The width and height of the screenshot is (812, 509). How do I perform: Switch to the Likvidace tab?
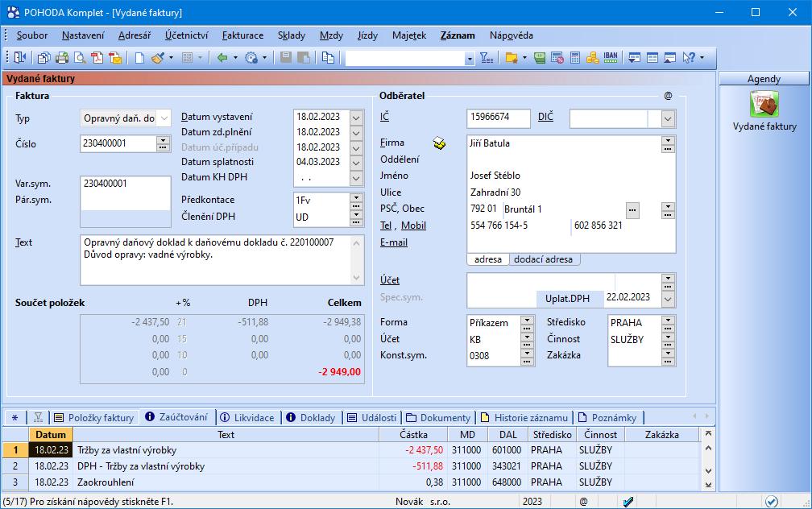[x=247, y=417]
